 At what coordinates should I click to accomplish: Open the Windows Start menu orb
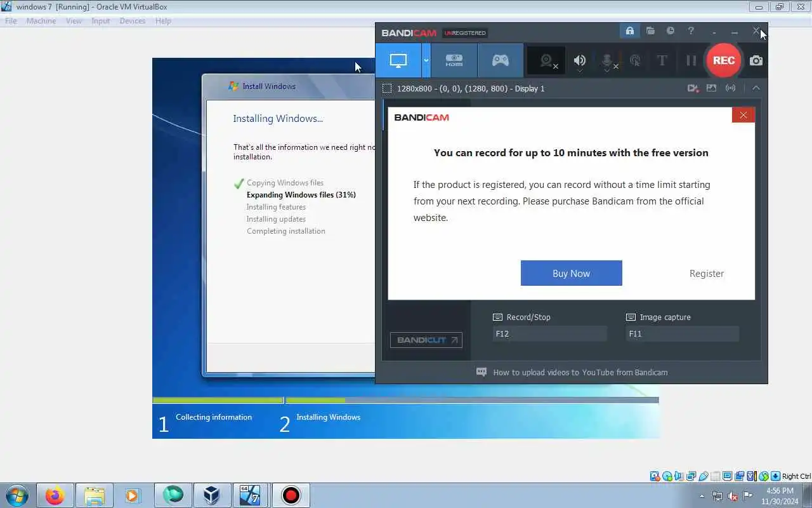pos(16,495)
